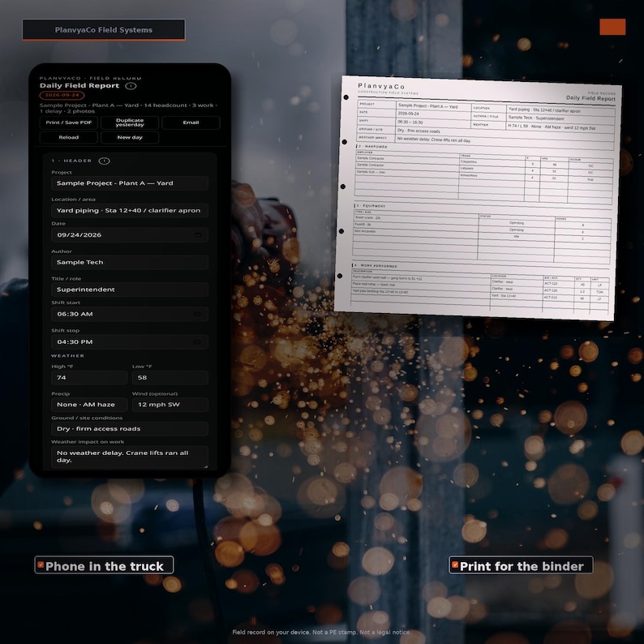Select the Project input field

tap(130, 183)
